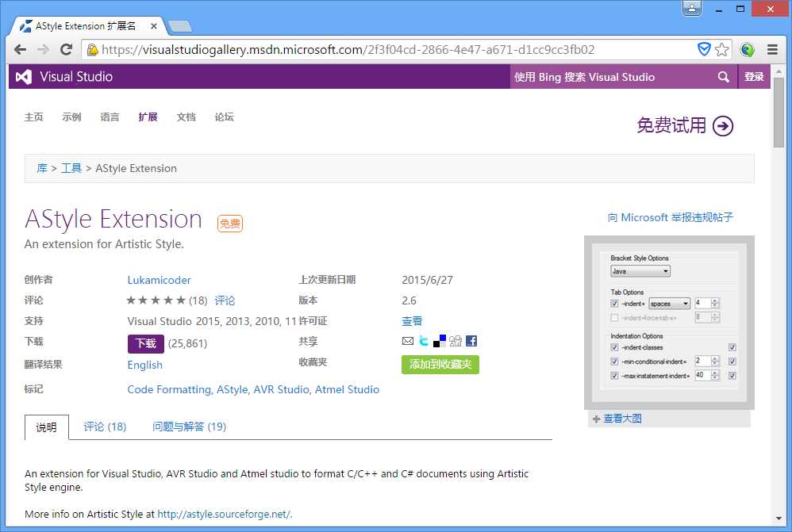Open the AVR Studio tag link

point(282,389)
